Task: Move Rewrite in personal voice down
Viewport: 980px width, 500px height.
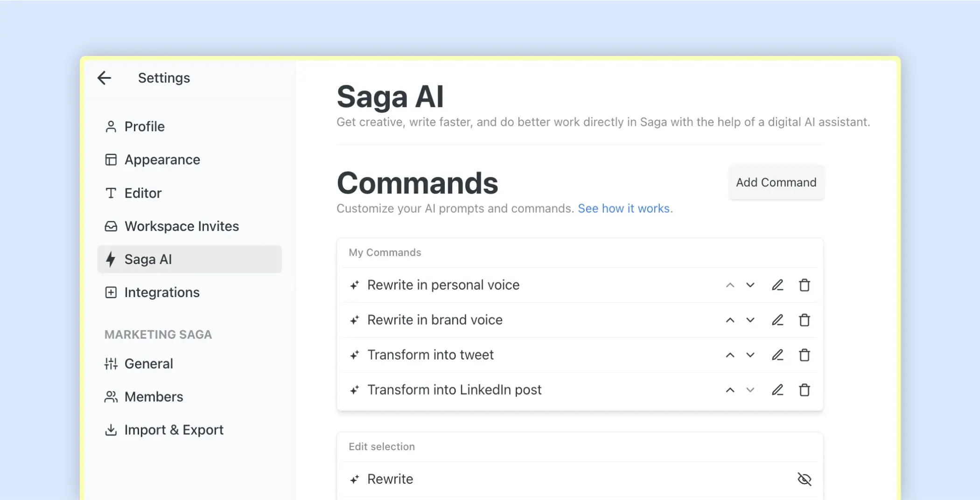Action: click(x=750, y=285)
